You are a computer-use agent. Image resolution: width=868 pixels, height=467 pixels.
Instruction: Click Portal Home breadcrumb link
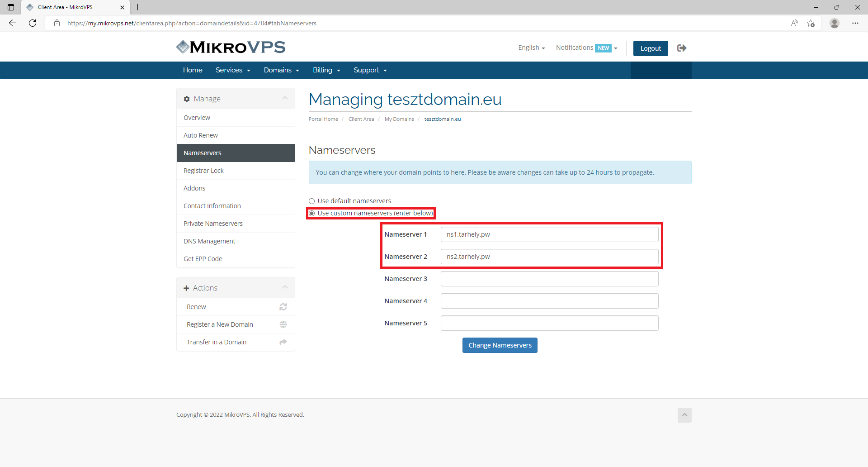[323, 119]
